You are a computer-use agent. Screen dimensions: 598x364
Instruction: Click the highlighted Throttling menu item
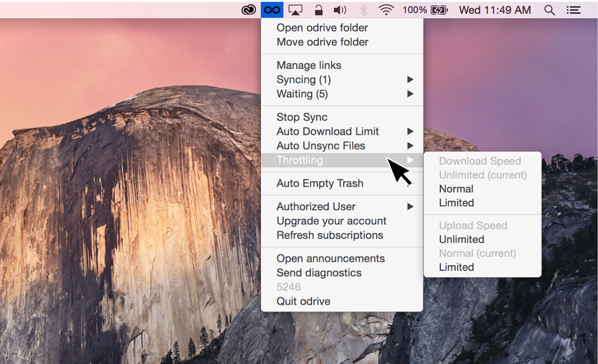[x=342, y=160]
